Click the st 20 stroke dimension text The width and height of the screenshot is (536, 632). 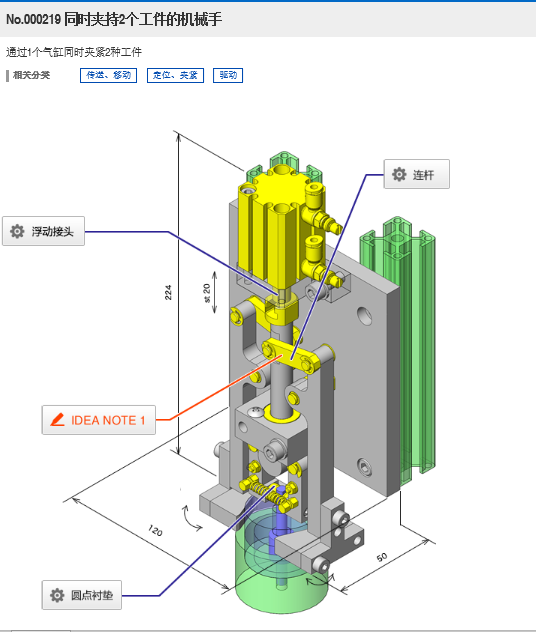click(x=207, y=293)
